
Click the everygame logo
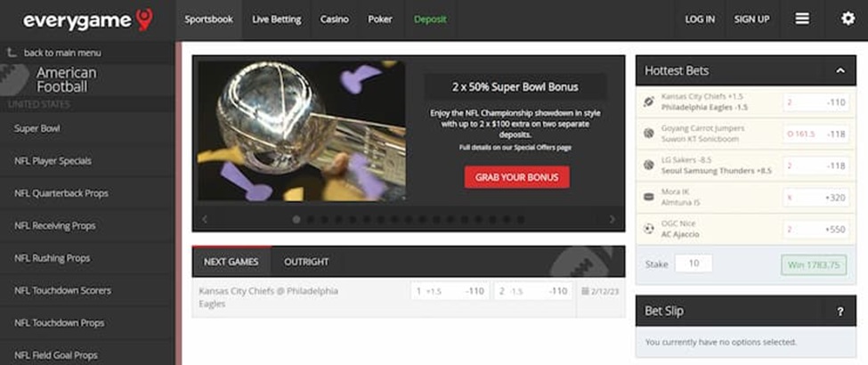pos(87,20)
